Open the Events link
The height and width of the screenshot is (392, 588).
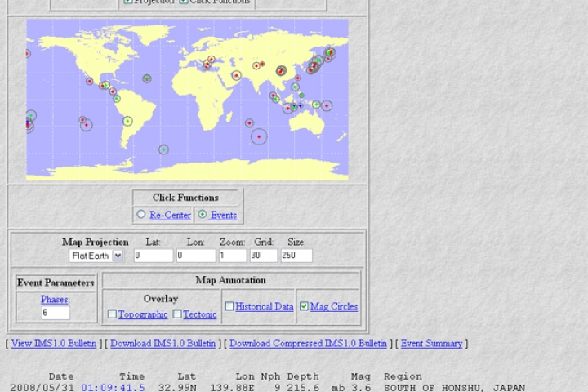point(224,216)
